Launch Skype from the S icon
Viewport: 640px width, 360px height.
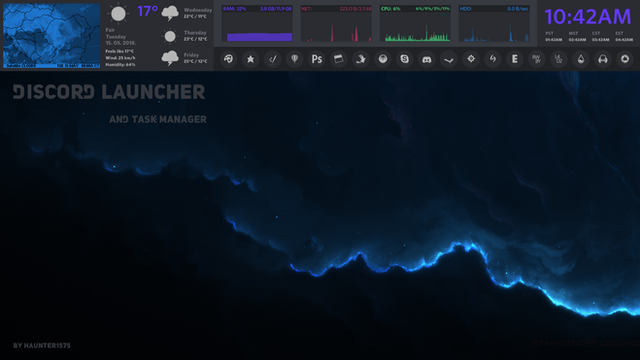[404, 59]
